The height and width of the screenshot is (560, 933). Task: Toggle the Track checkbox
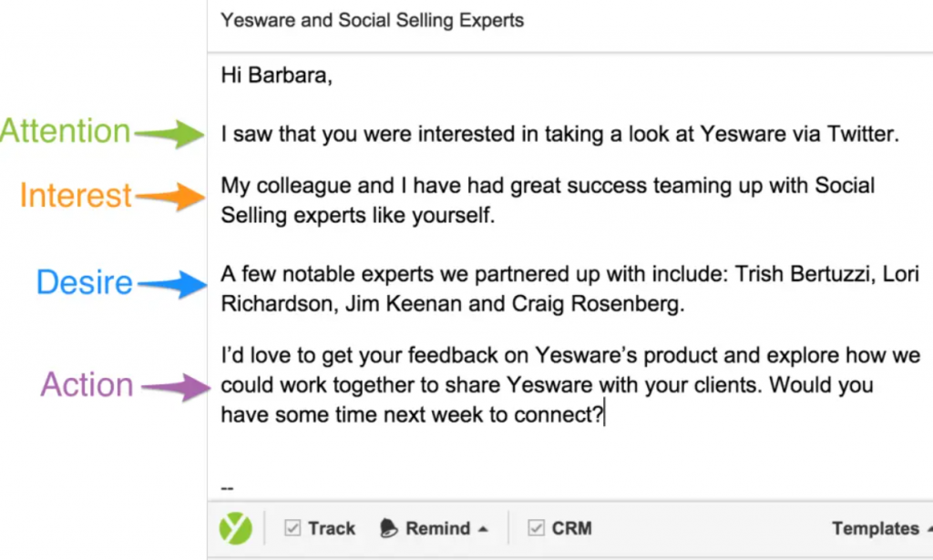click(292, 528)
